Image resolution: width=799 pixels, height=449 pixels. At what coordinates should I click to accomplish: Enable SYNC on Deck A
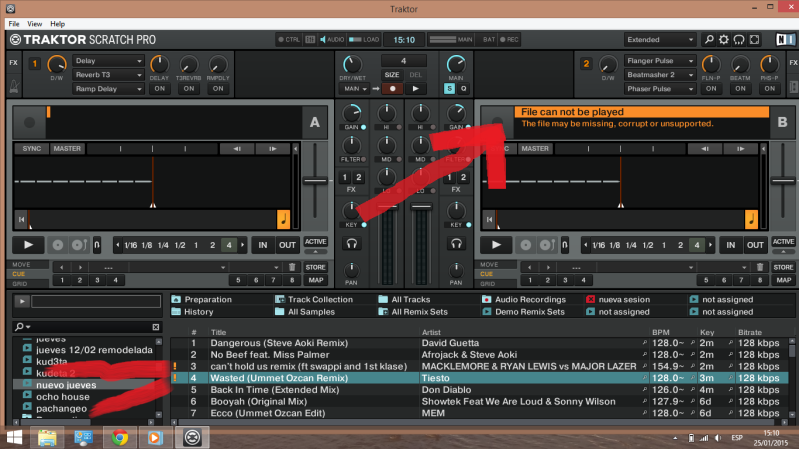[32, 148]
